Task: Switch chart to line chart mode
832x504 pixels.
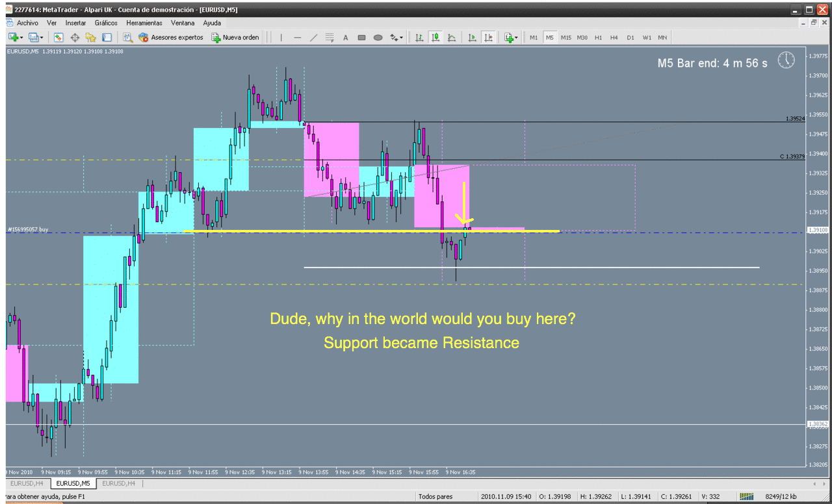Action: 452,38
